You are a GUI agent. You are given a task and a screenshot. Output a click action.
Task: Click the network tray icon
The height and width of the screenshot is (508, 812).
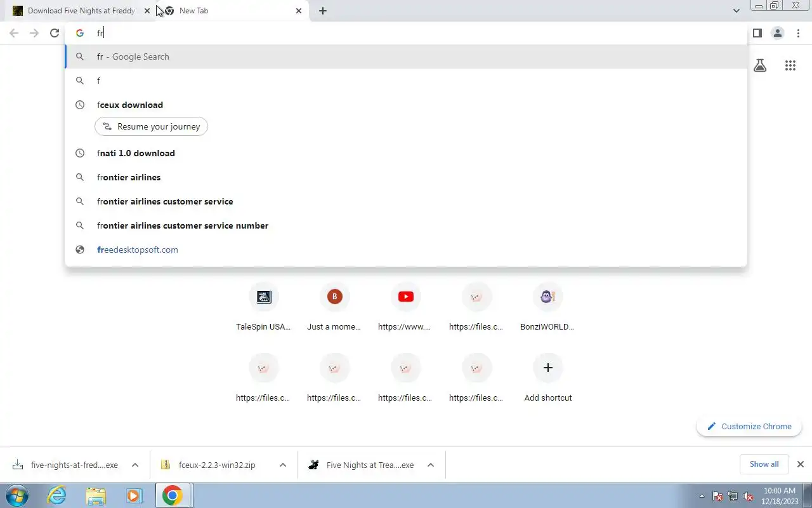pyautogui.click(x=733, y=496)
